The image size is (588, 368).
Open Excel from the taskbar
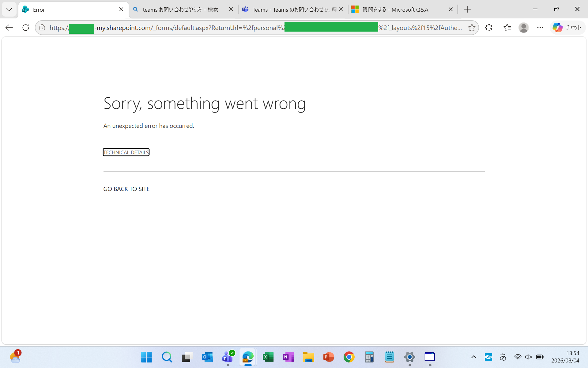[x=268, y=357]
